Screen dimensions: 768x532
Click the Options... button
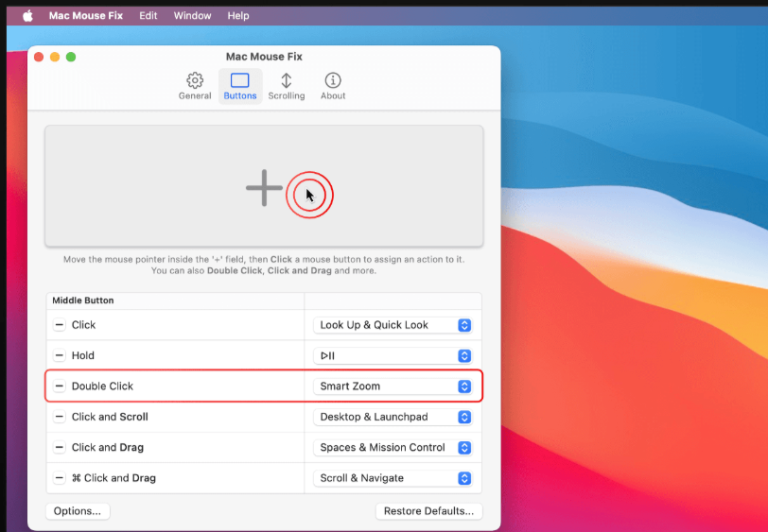click(x=78, y=511)
